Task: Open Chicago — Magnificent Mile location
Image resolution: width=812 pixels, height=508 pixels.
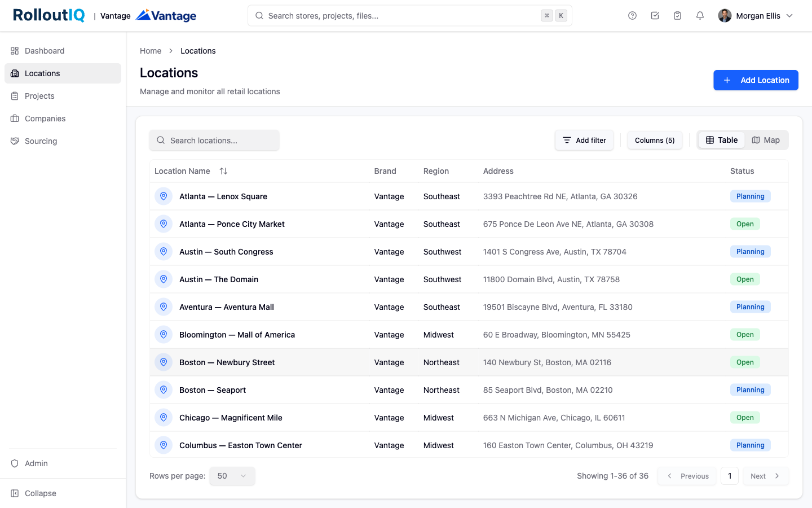Action: [x=231, y=418]
